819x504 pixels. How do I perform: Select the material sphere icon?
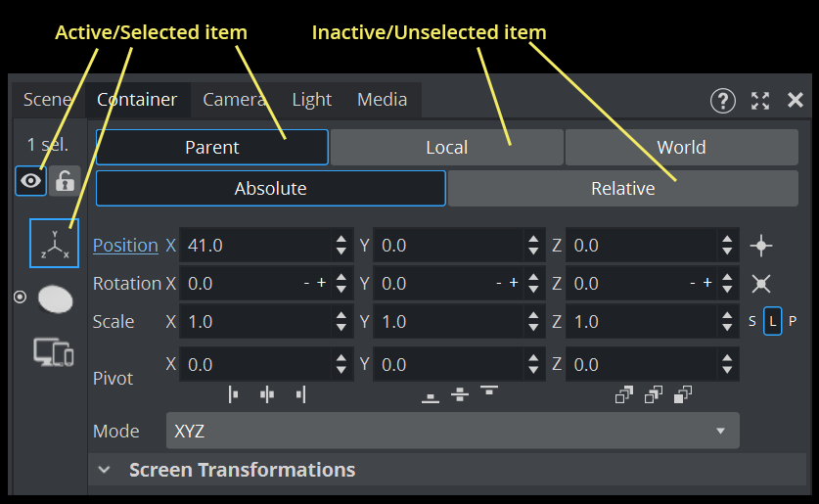55,298
